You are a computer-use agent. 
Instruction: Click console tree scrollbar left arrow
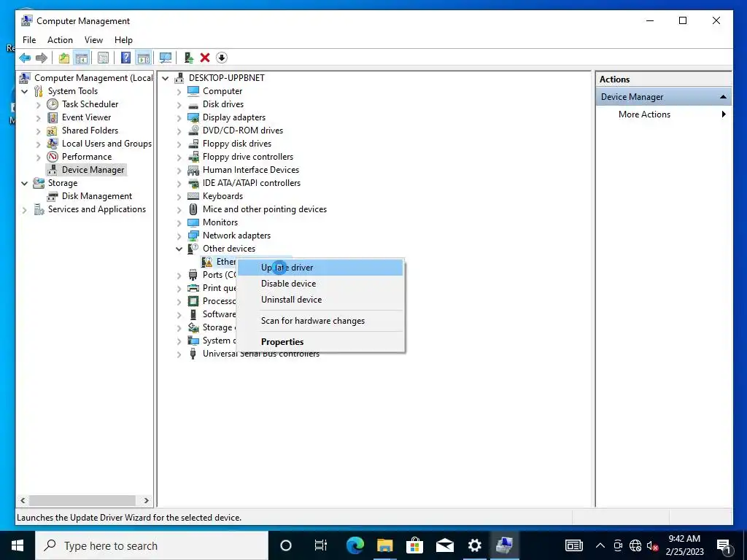coord(23,500)
